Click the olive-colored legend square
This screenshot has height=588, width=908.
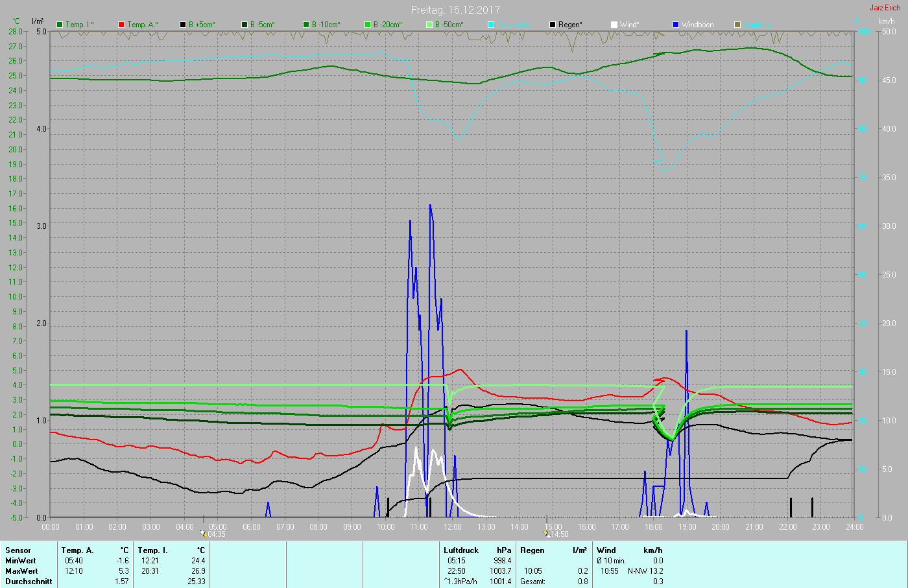[x=737, y=25]
